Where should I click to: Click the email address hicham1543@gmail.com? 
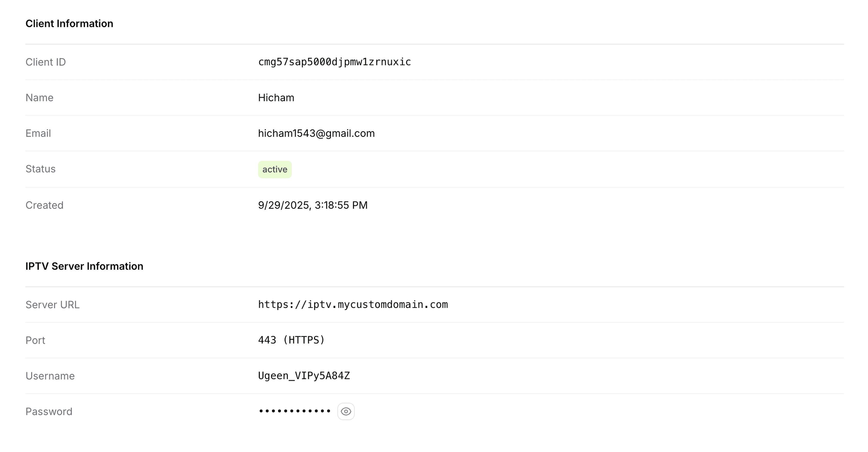pos(316,133)
